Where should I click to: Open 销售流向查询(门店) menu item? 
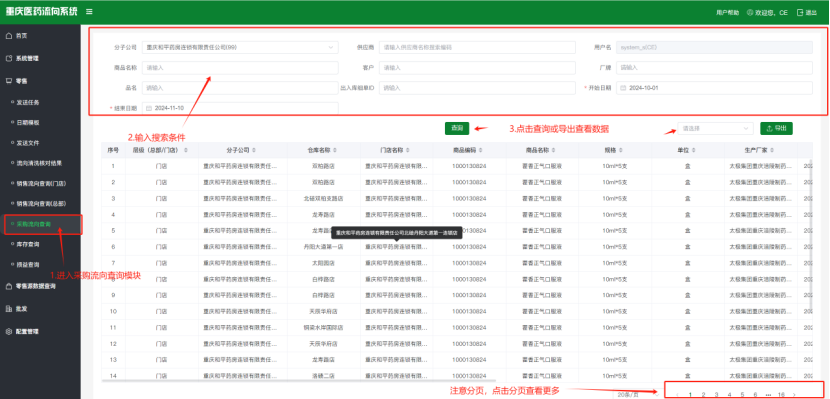pyautogui.click(x=41, y=183)
